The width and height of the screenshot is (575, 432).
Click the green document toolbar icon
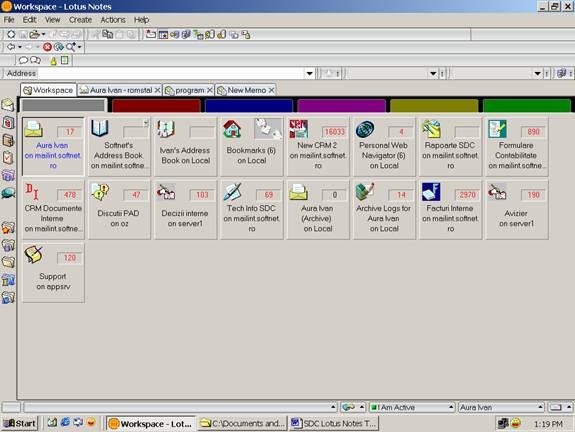click(x=65, y=60)
